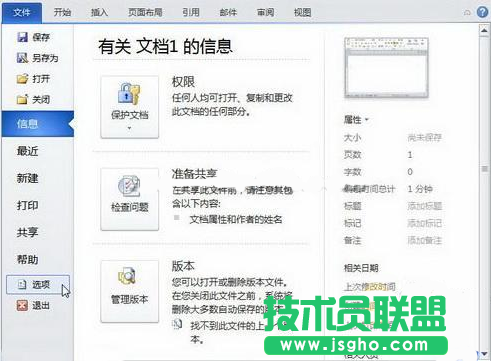Switch to the Home (开始) tab
Viewport: 491px width, 361px height.
62,13
